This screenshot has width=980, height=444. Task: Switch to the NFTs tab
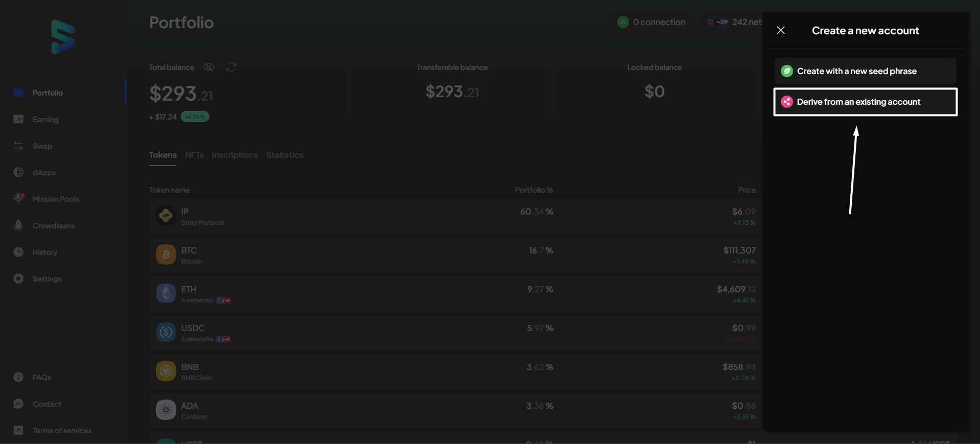point(194,155)
